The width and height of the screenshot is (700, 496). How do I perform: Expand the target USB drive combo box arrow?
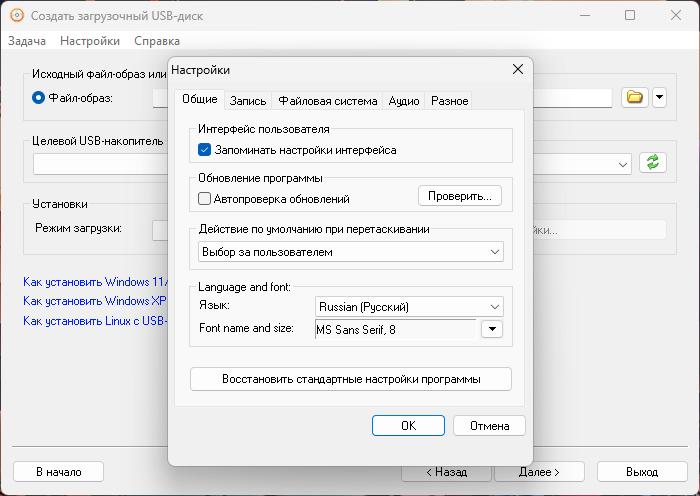623,165
